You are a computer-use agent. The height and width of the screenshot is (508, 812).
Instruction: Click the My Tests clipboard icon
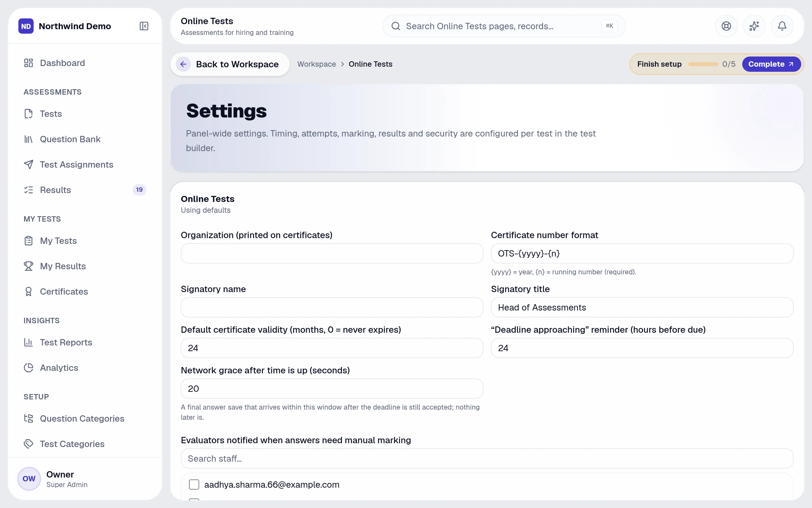coord(29,241)
